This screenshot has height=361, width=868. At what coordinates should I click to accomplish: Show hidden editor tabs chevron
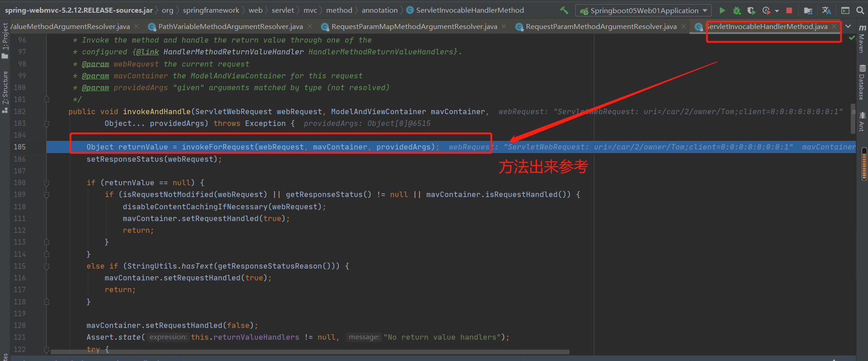tap(848, 26)
